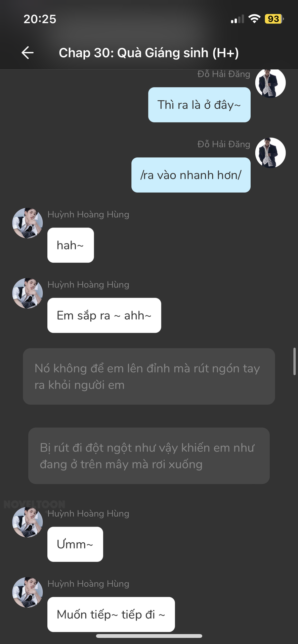Tap the back arrow in header
Image resolution: width=298 pixels, height=644 pixels.
click(27, 53)
